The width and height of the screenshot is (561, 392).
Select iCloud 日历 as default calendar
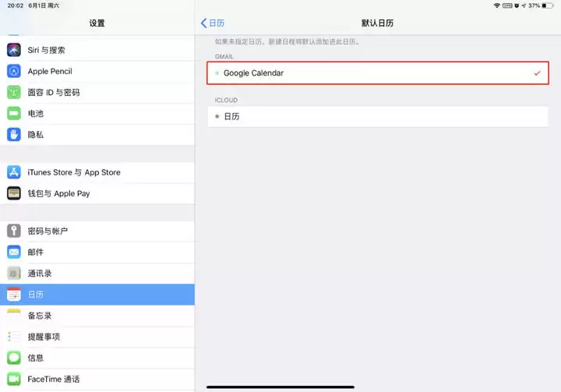click(378, 116)
